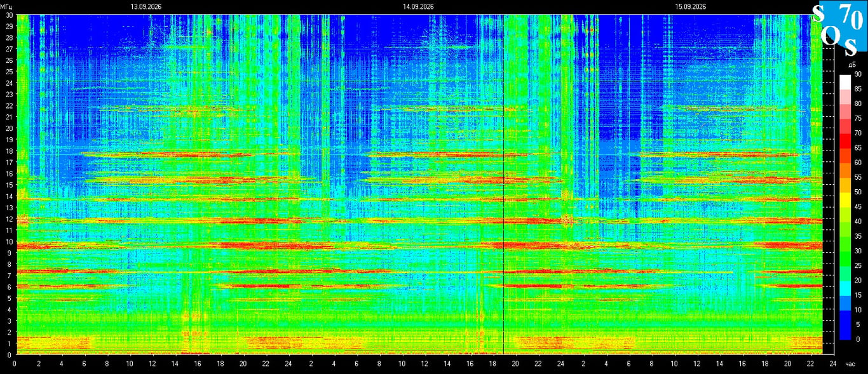Click the 90 value on the dB scale

point(857,74)
